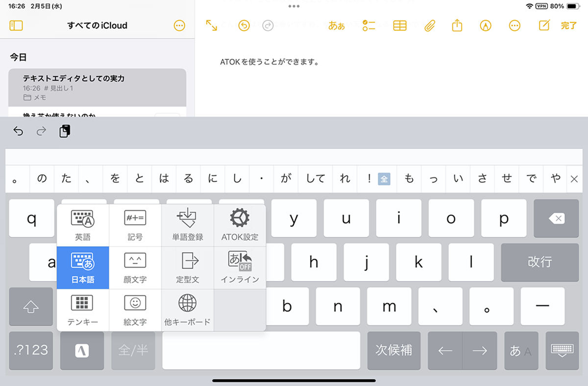588x386 pixels.
Task: Open 絵文字 emoji keyboard
Action: 135,310
